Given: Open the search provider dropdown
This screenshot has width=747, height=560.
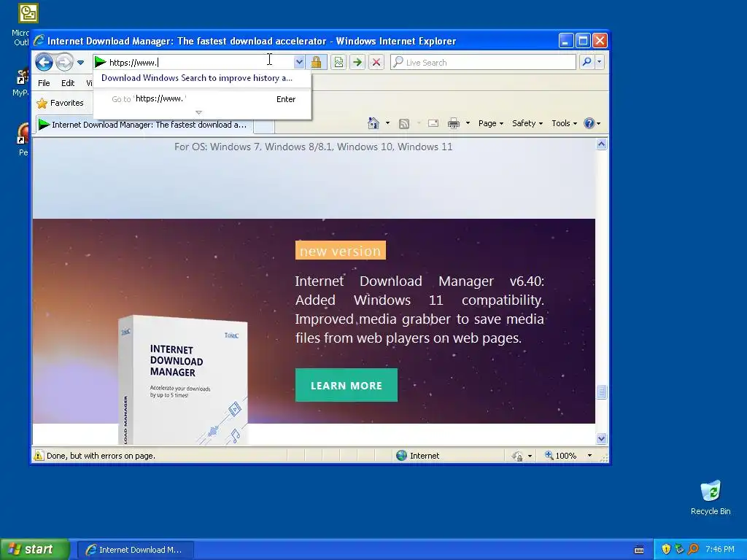Looking at the screenshot, I should tap(600, 62).
